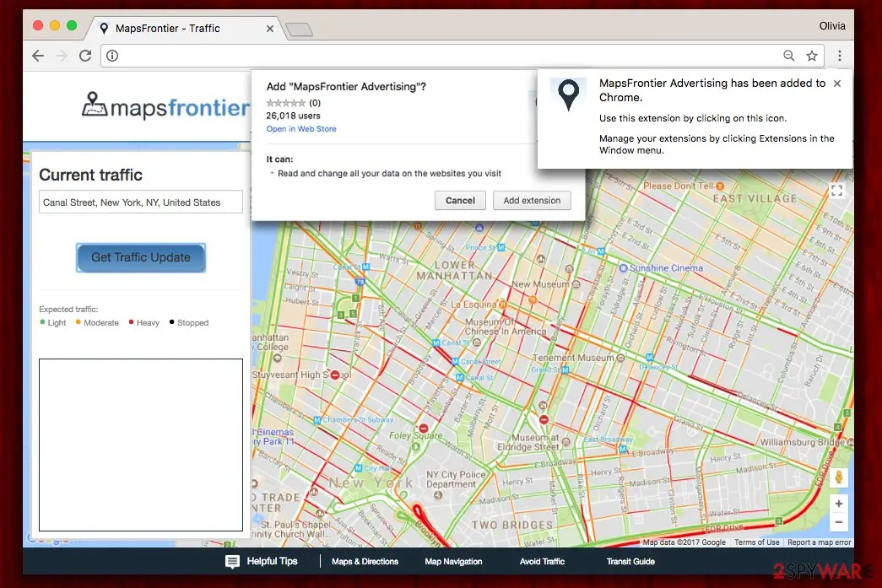Image resolution: width=882 pixels, height=588 pixels.
Task: Open the map Terms of Use link
Action: (x=756, y=542)
